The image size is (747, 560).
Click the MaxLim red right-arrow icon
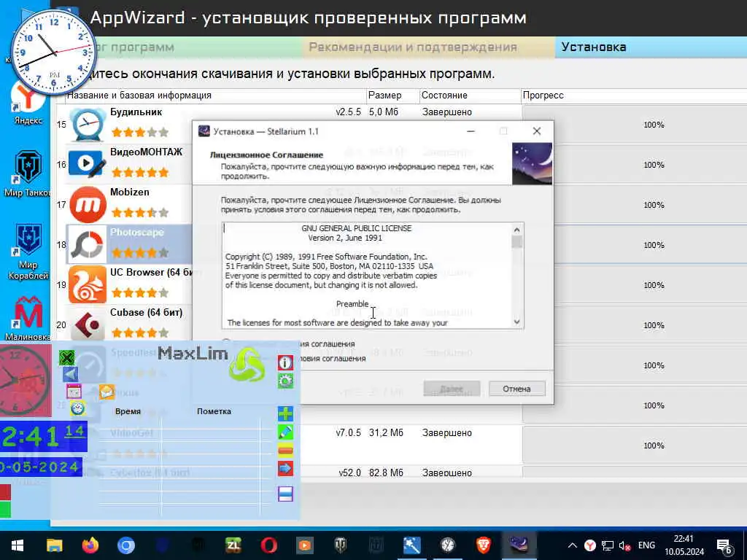[x=285, y=469]
